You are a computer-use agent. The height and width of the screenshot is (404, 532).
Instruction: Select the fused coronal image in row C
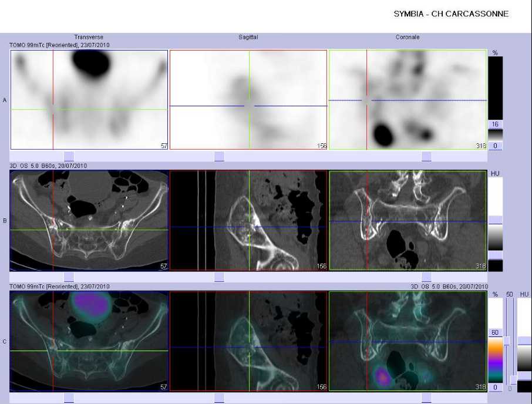click(x=408, y=341)
